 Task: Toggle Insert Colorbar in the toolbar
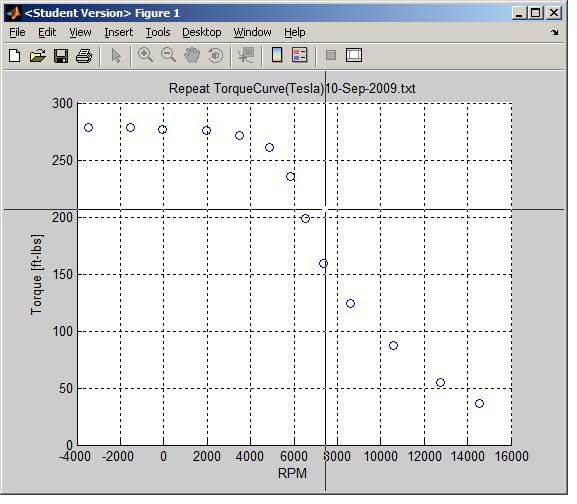277,55
